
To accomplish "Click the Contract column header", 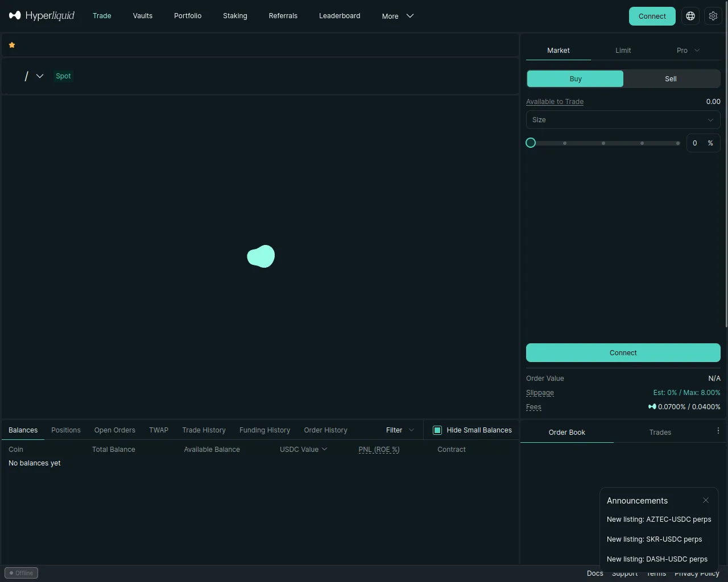I will coord(452,449).
